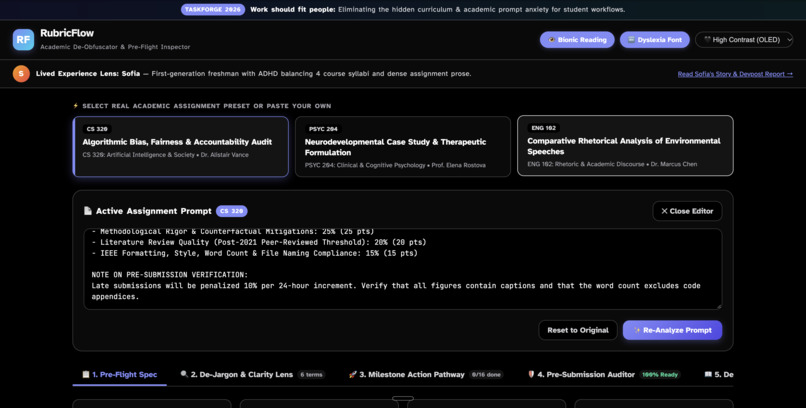Screen dimensions: 806x408
Task: Click the shield icon on the Pre-Submission Auditor tab
Action: coord(532,374)
